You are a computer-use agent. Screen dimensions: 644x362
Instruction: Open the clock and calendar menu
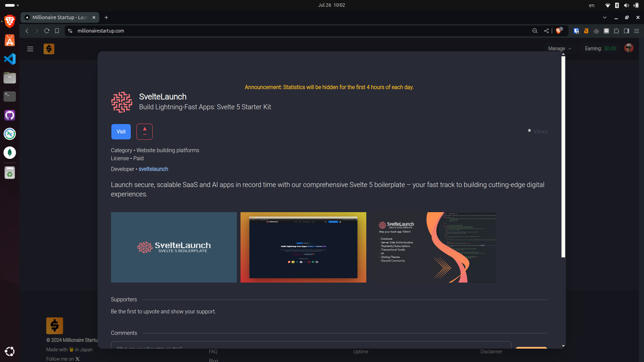(331, 5)
